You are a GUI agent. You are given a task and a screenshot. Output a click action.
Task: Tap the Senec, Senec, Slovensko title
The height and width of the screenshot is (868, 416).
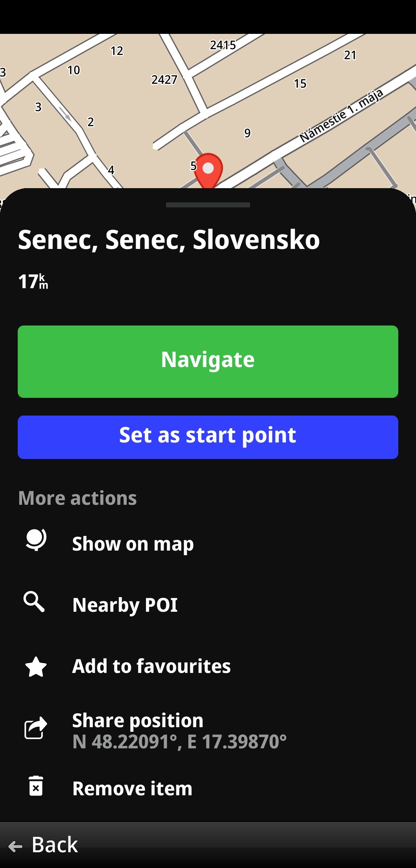(x=169, y=240)
